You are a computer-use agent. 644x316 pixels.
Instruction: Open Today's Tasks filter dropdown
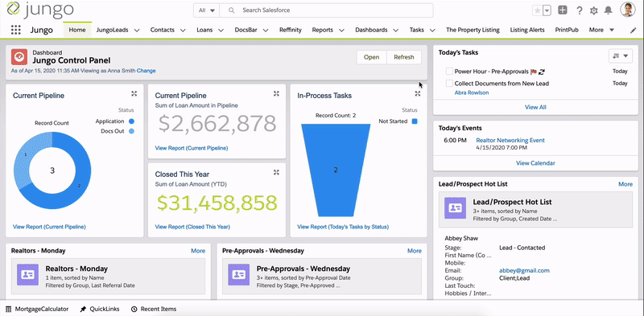click(621, 56)
